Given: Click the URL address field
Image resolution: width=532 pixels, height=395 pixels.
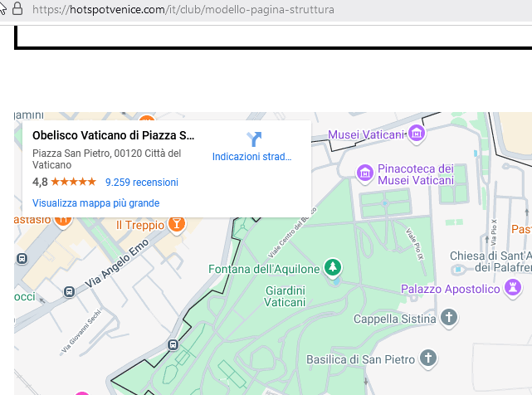Looking at the screenshot, I should tap(183, 9).
